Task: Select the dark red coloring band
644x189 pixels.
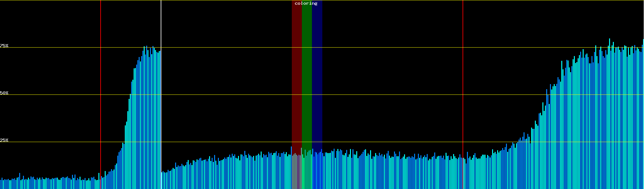Action: 297,79
